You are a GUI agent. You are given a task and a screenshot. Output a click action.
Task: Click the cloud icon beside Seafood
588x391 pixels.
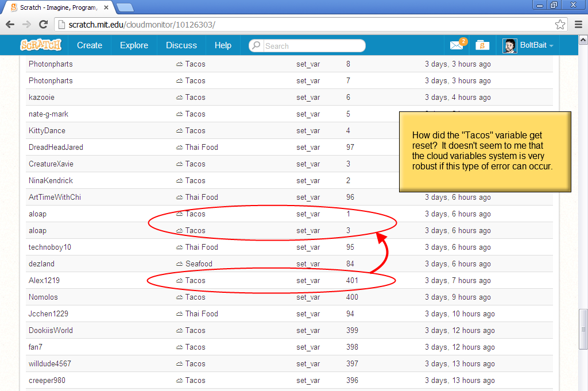[x=179, y=264]
